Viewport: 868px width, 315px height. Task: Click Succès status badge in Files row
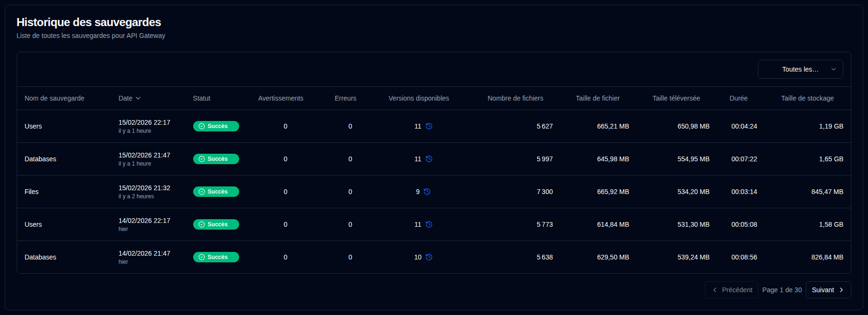[x=216, y=192]
